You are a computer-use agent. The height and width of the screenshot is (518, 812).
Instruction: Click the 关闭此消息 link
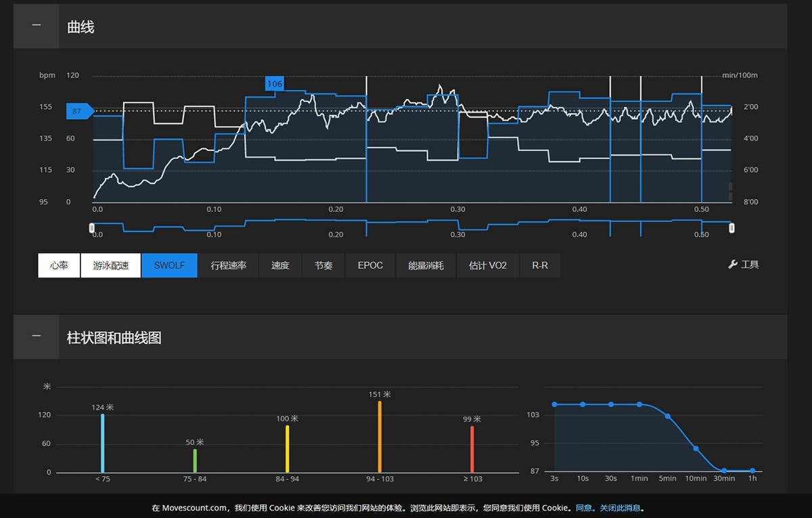(620, 508)
